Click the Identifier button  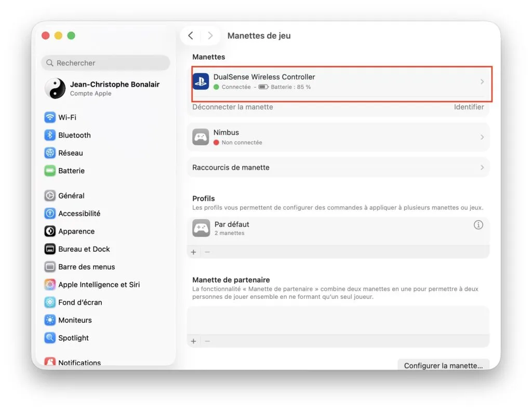point(469,107)
